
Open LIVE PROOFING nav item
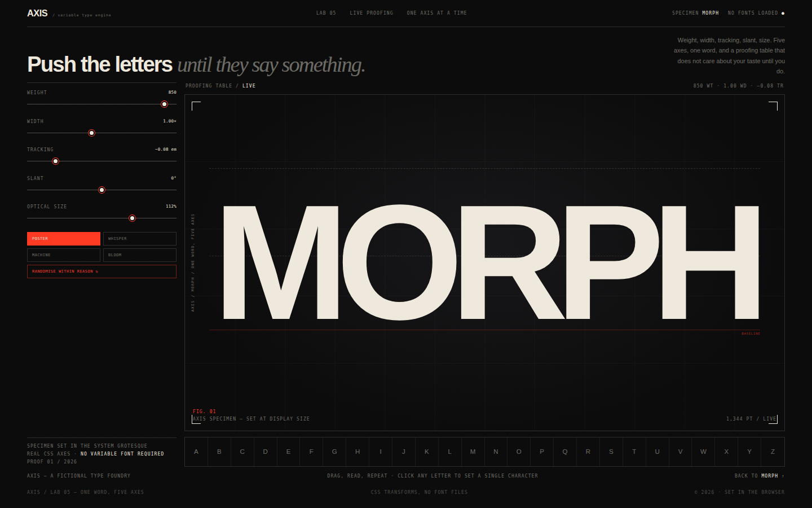click(372, 13)
